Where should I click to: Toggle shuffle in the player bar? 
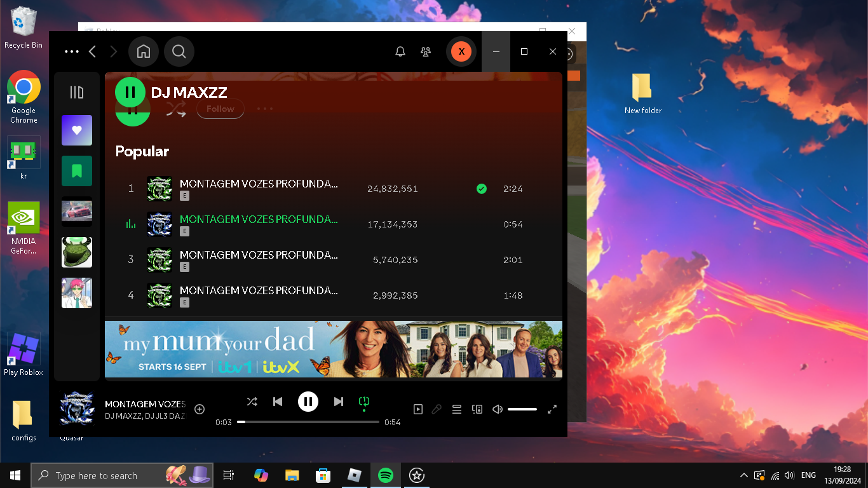point(252,402)
